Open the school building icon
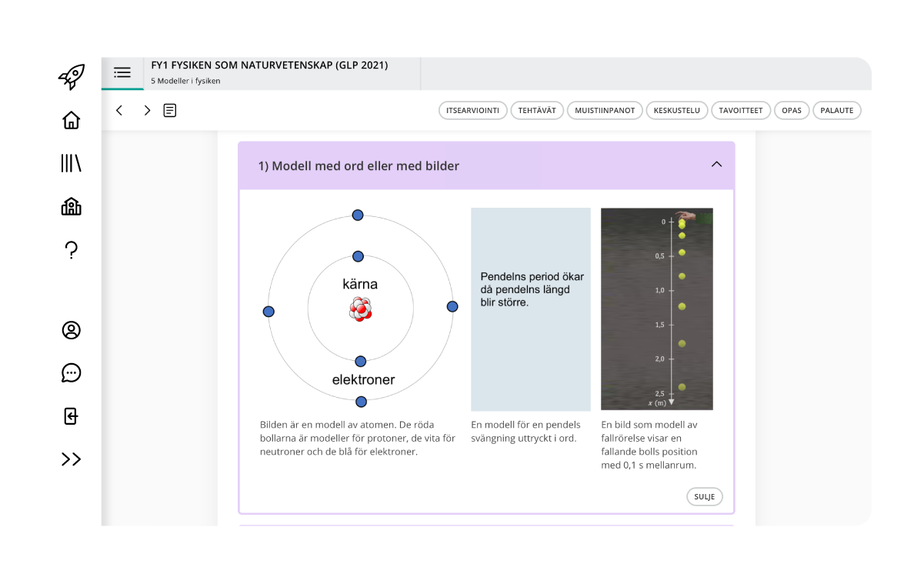Screen dimensions: 924x584 point(71,206)
